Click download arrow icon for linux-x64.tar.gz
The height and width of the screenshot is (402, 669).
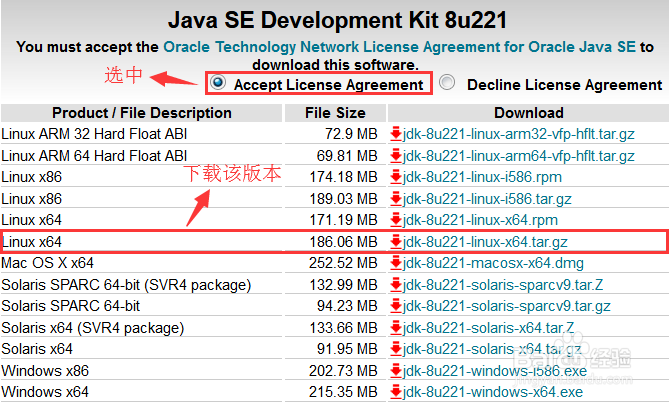tap(396, 242)
